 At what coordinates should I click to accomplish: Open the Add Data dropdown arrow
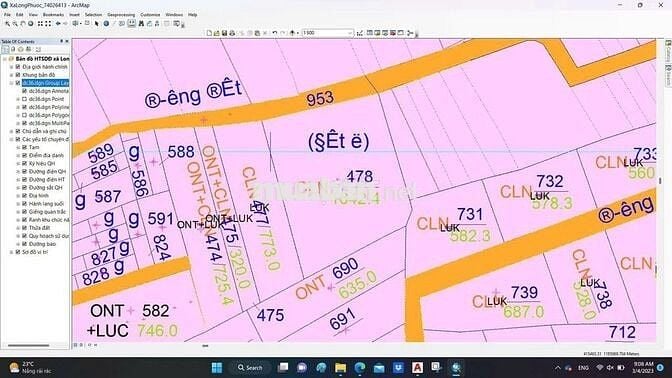[x=298, y=33]
